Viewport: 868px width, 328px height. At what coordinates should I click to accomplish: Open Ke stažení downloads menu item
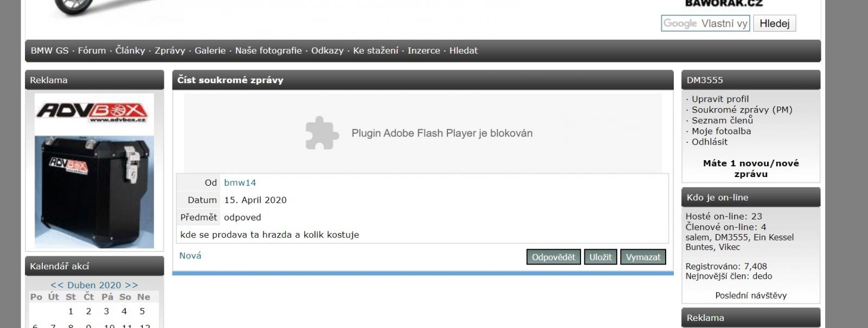pyautogui.click(x=375, y=51)
